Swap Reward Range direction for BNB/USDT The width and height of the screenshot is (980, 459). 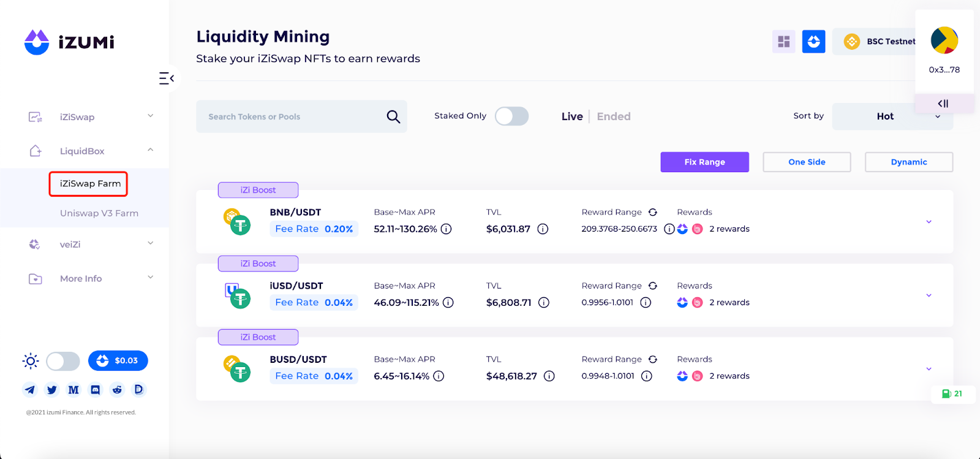tap(653, 212)
